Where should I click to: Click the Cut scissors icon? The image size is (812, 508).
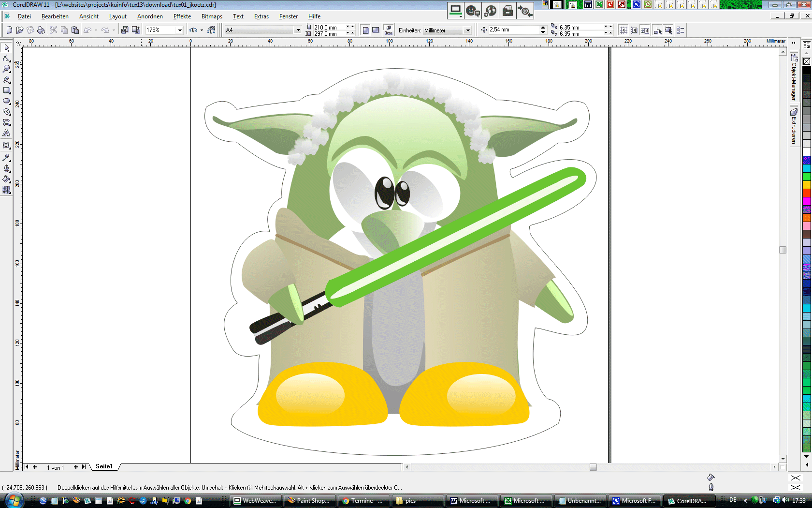tap(54, 30)
